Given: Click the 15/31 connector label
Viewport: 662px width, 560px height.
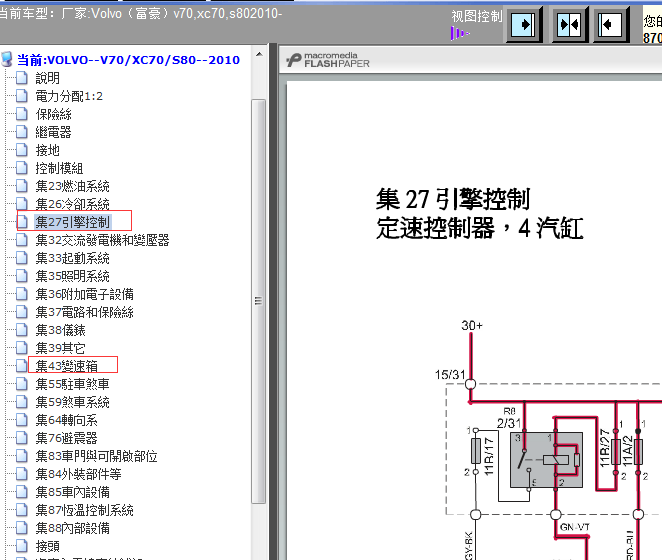Looking at the screenshot, I should pos(450,375).
